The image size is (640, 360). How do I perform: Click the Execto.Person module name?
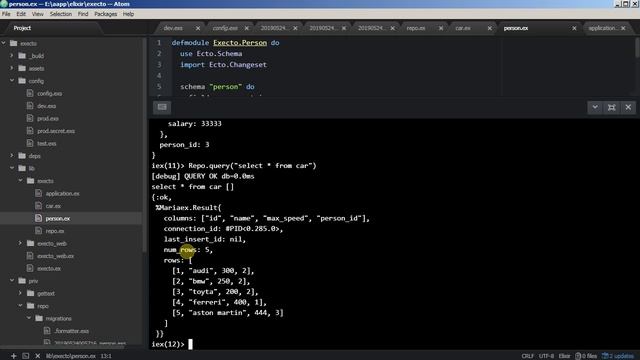pos(240,43)
